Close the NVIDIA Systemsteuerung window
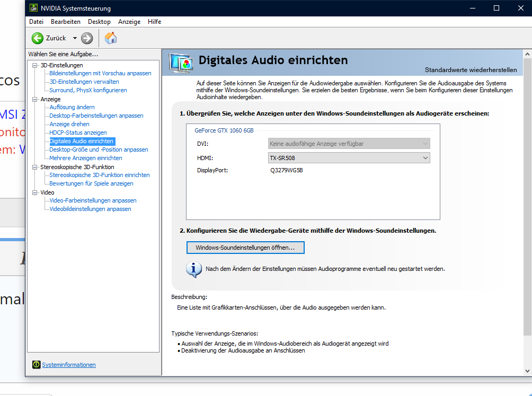 tap(521, 8)
